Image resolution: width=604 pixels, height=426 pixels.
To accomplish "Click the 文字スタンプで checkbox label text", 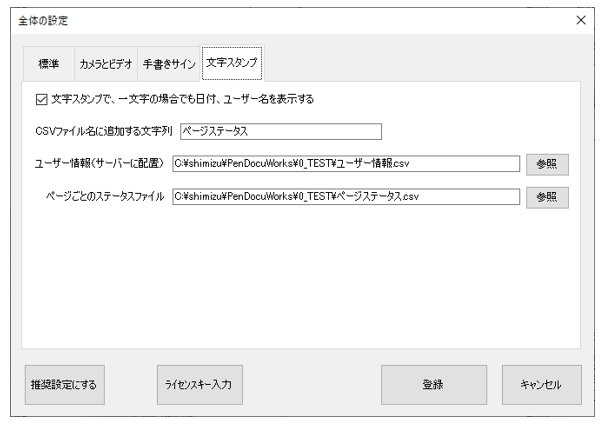I will click(183, 99).
